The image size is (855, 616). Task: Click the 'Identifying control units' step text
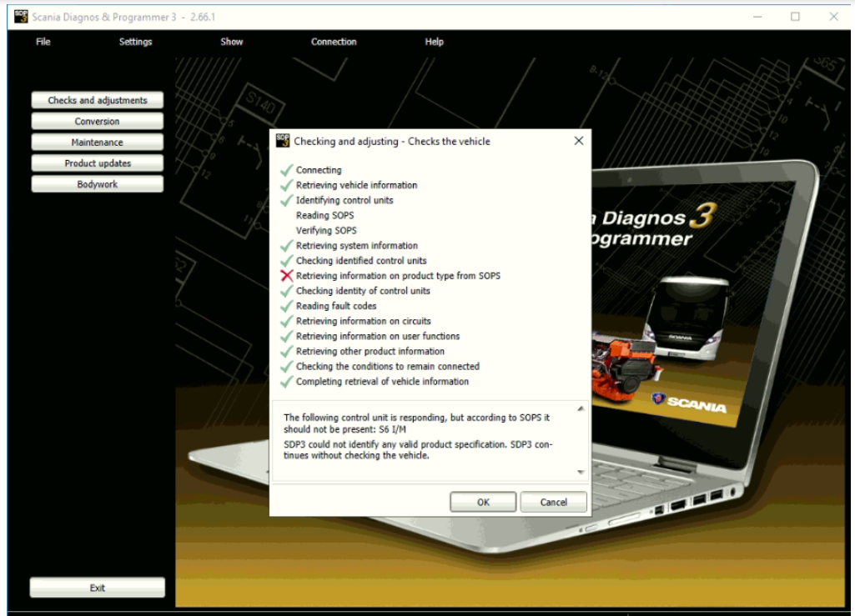[345, 200]
